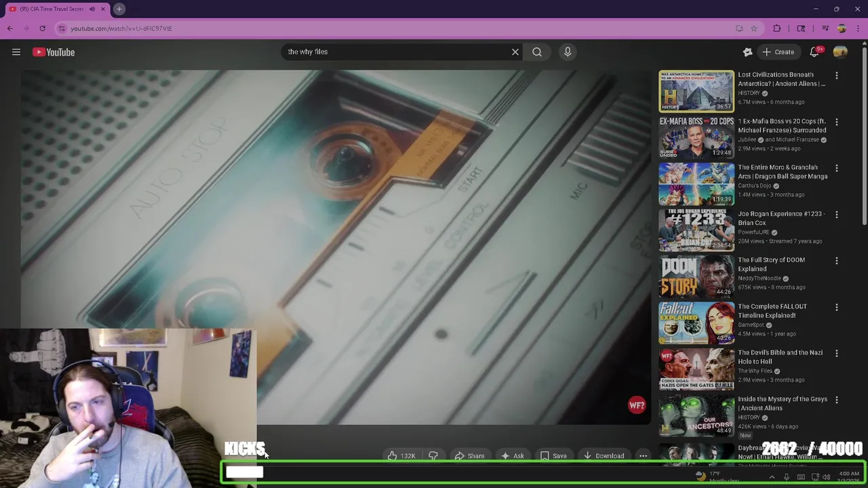Screen dimensions: 868x488
Task: Open the taskbar volume icon
Action: click(826, 477)
